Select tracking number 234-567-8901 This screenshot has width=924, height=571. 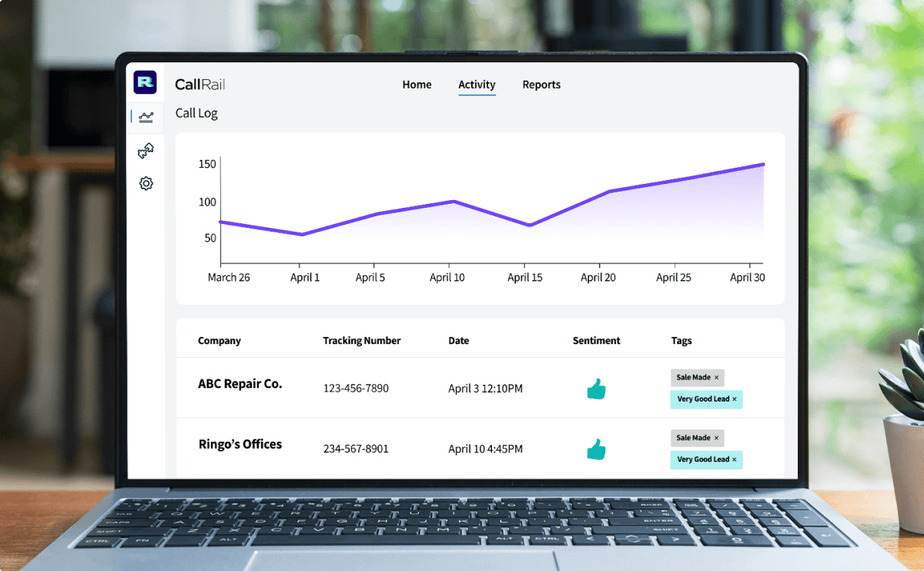[356, 449]
